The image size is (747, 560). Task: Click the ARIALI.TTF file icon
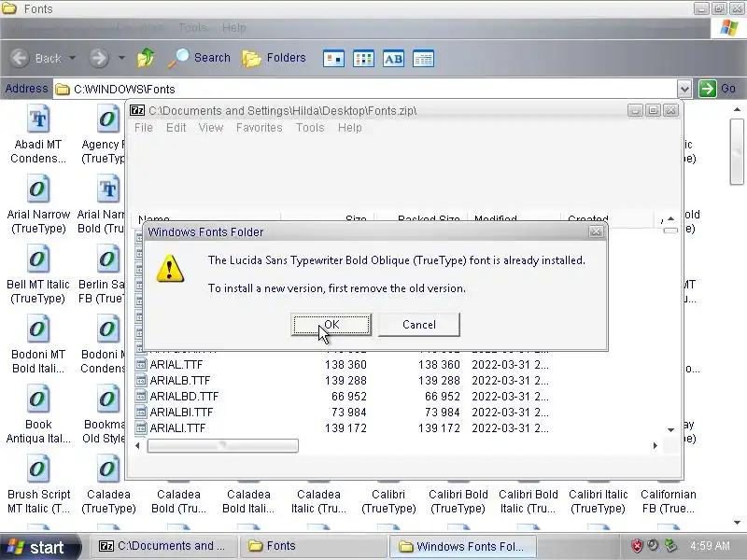pos(141,428)
